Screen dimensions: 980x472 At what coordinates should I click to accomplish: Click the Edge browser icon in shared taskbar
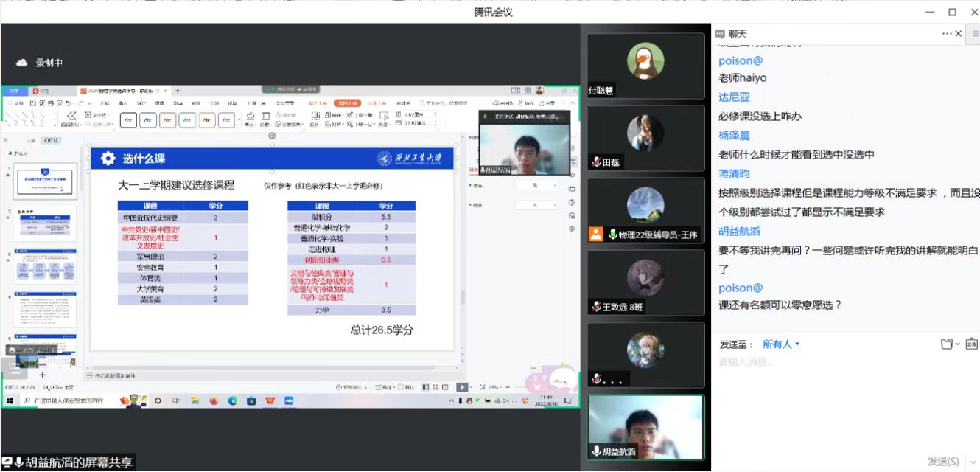point(233,400)
